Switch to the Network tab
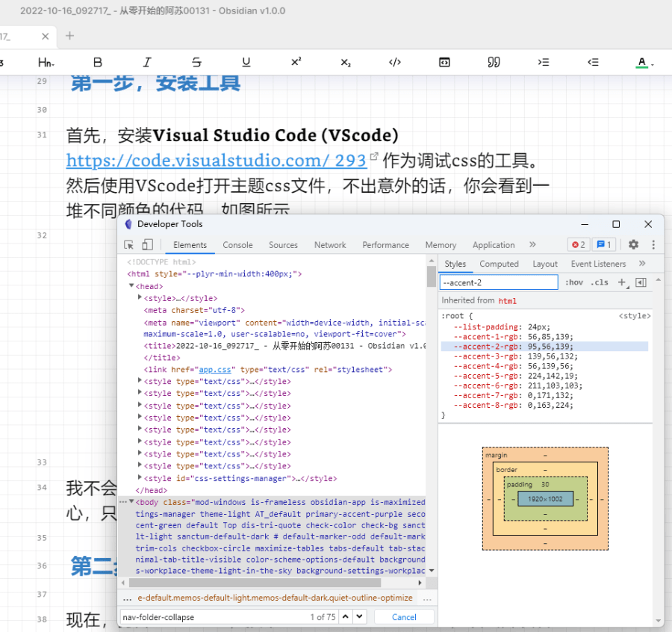672x632 pixels. tap(330, 245)
